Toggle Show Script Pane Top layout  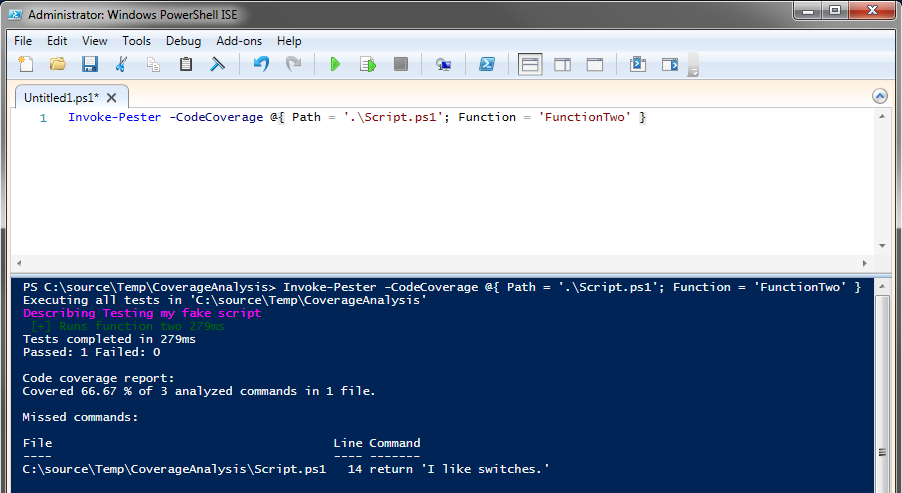coord(530,64)
